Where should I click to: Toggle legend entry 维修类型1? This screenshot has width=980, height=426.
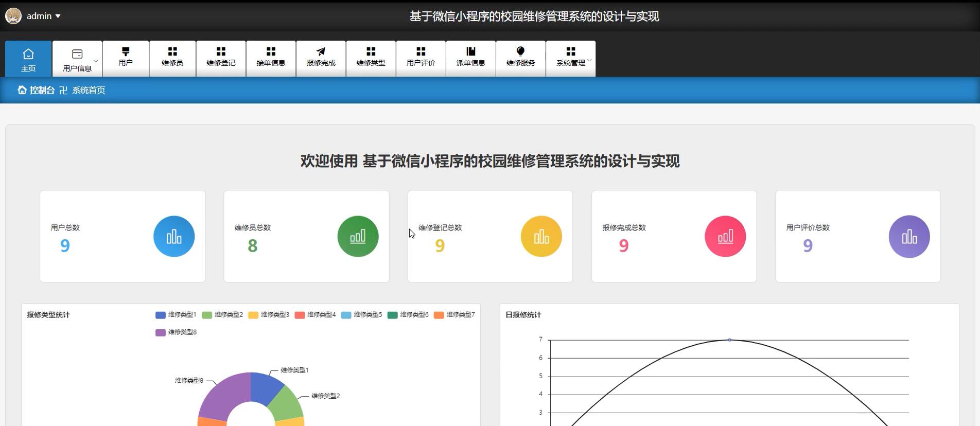coord(176,315)
